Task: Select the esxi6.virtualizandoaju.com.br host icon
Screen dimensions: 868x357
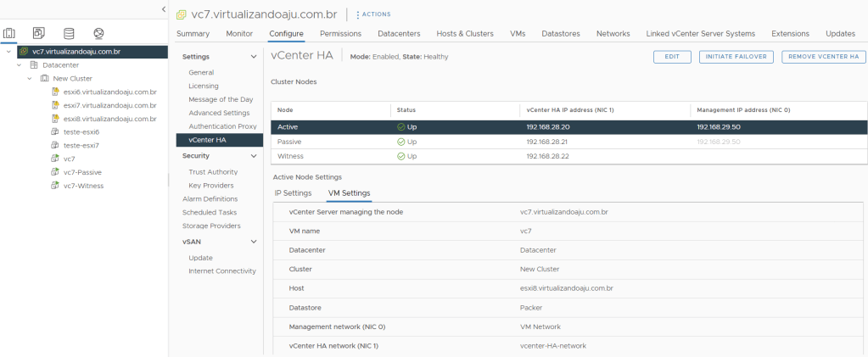Action: pos(56,92)
